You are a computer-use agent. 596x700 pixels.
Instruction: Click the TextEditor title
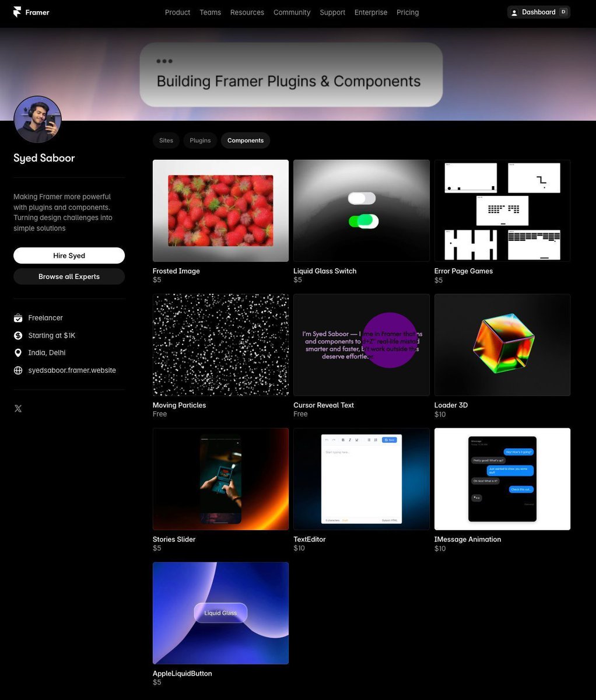point(310,540)
